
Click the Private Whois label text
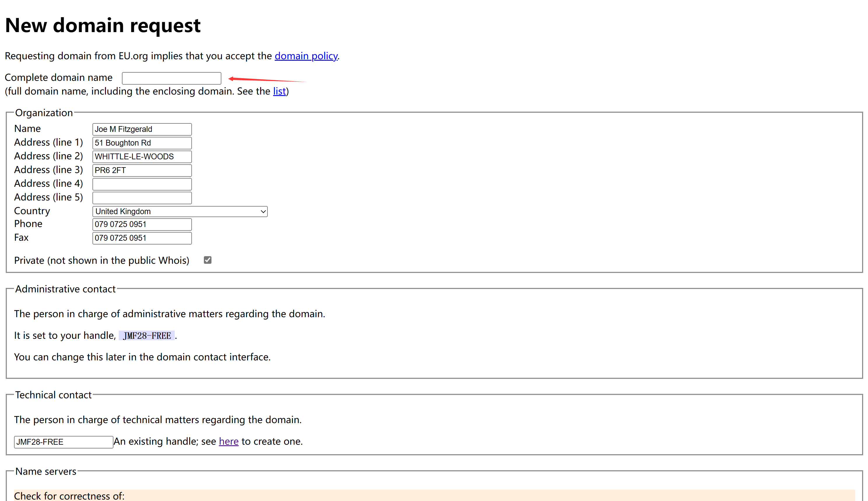pos(101,261)
